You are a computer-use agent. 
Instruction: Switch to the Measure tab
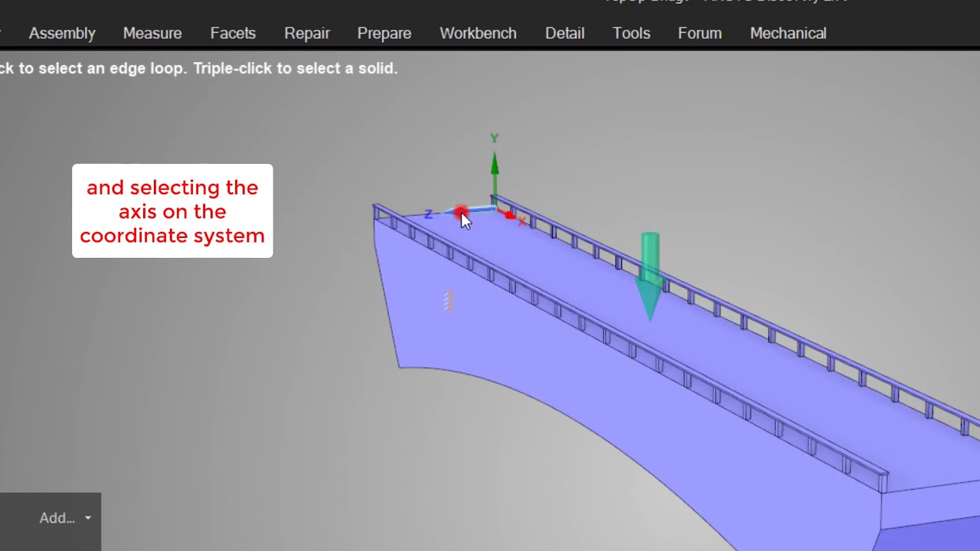pos(152,34)
